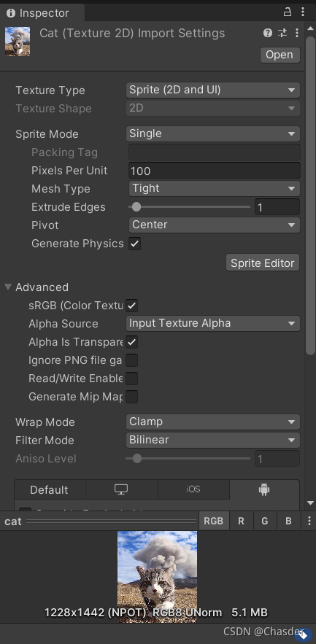Viewport: 316px width, 644px height.
Task: Click the Extrude Edges slider handle
Action: (x=136, y=207)
